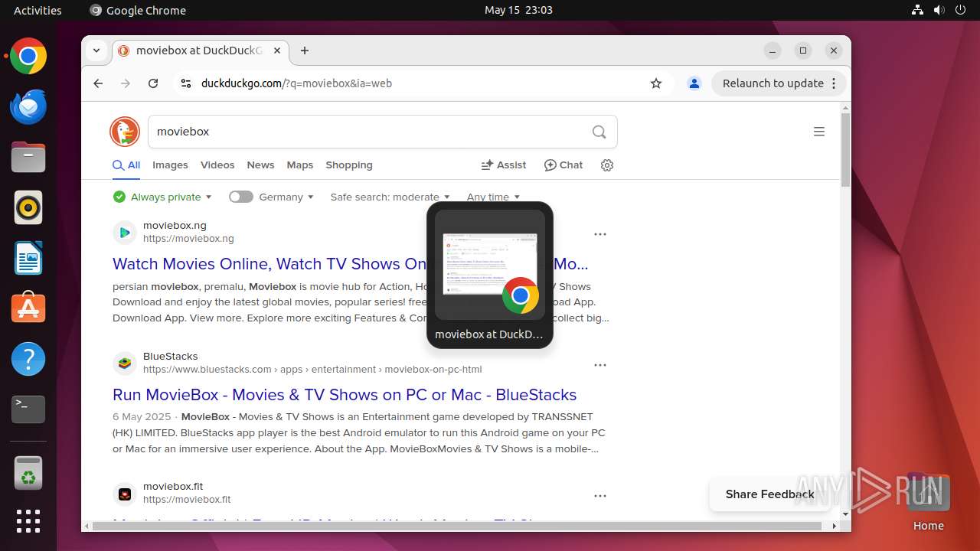This screenshot has height=551, width=980.
Task: Open https://moviebox.fit URL text
Action: (187, 500)
